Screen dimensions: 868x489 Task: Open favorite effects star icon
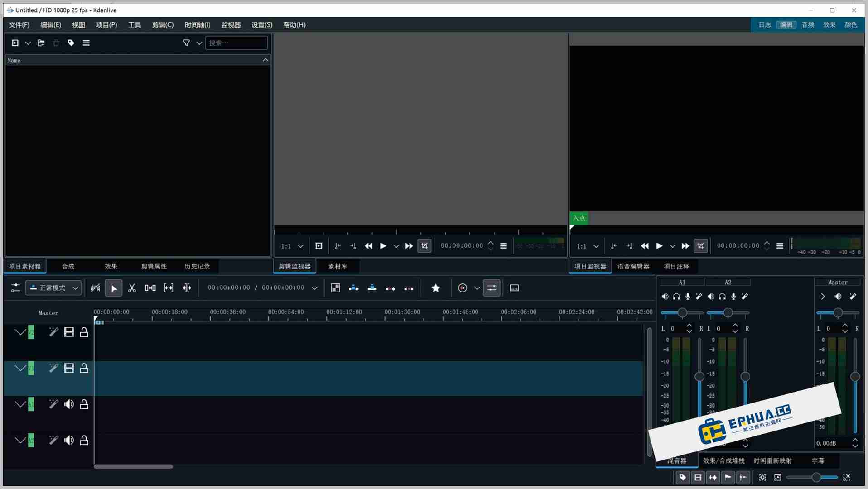click(436, 288)
